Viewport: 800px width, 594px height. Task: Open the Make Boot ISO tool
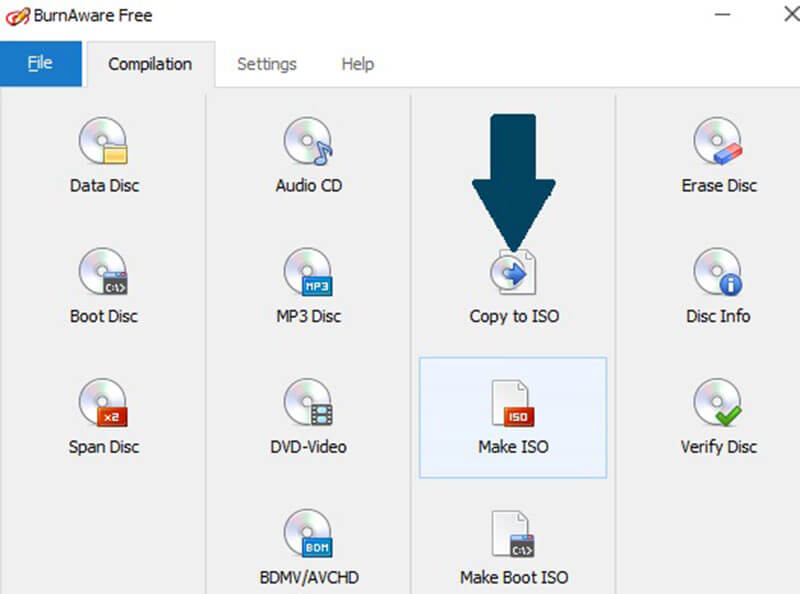[x=513, y=545]
